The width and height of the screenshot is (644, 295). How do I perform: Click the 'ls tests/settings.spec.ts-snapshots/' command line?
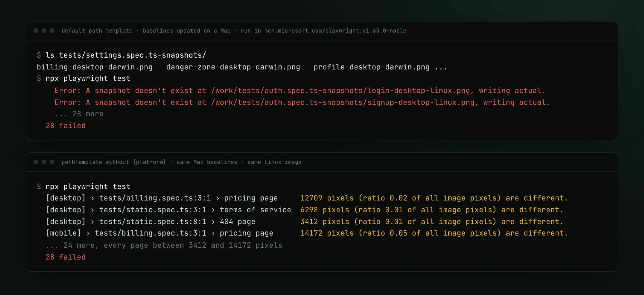pyautogui.click(x=126, y=55)
